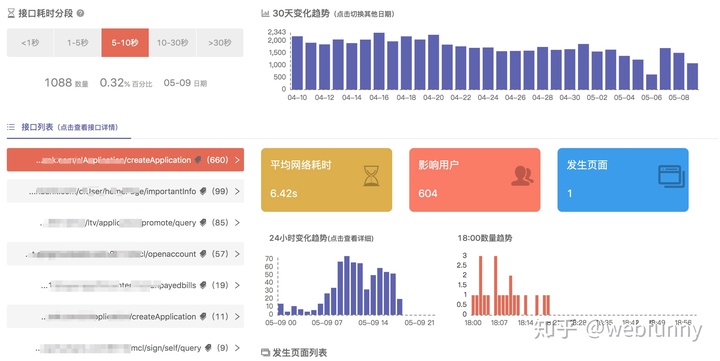
Task: Click the 发生页面列表 heading
Action: pyautogui.click(x=299, y=353)
